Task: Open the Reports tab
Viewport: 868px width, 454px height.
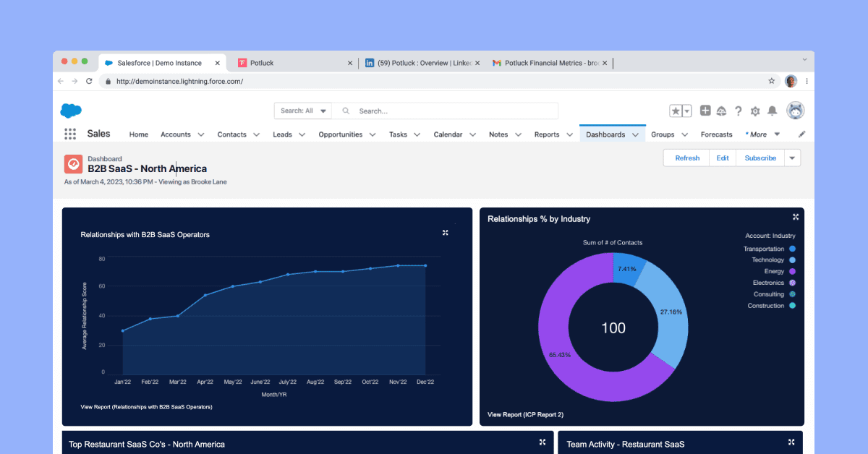Action: coord(547,134)
